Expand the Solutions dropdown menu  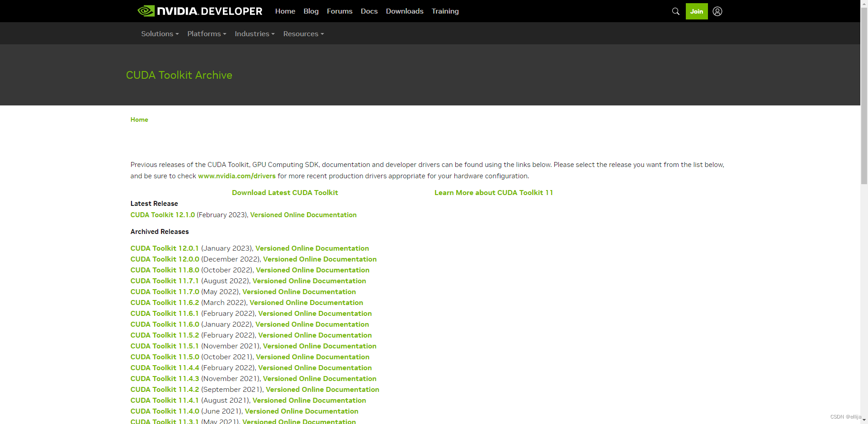[160, 34]
